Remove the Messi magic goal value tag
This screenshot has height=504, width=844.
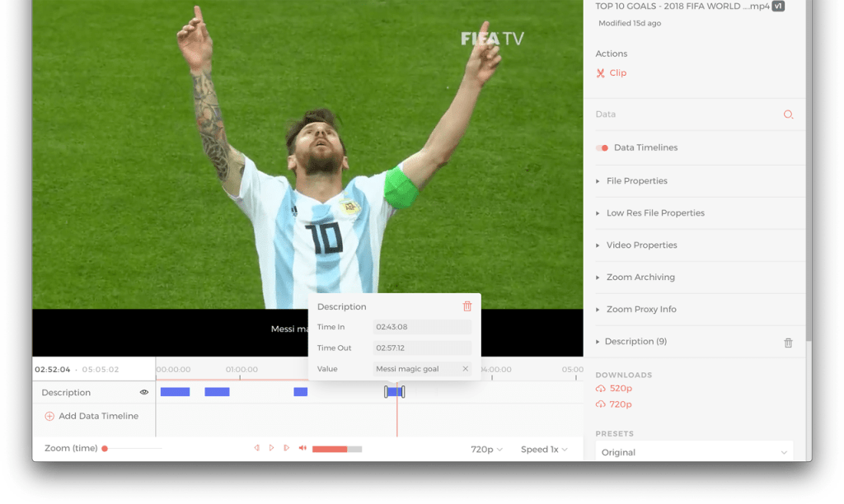466,369
